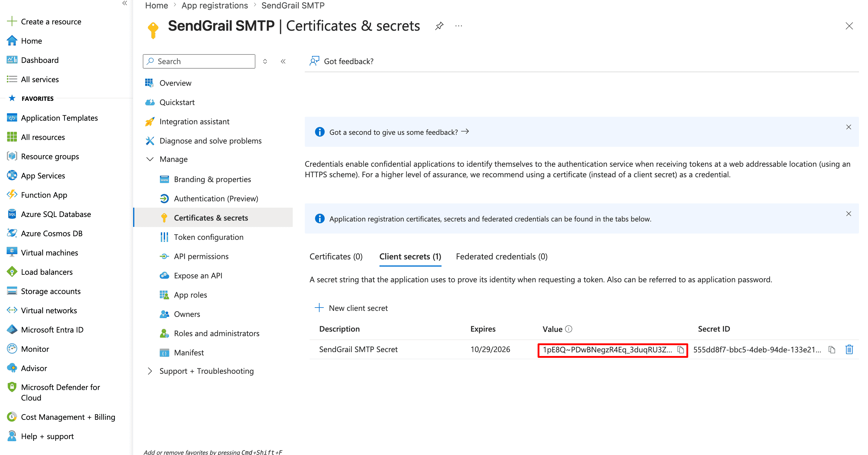
Task: Copy the Secret ID to clipboard
Action: 832,350
